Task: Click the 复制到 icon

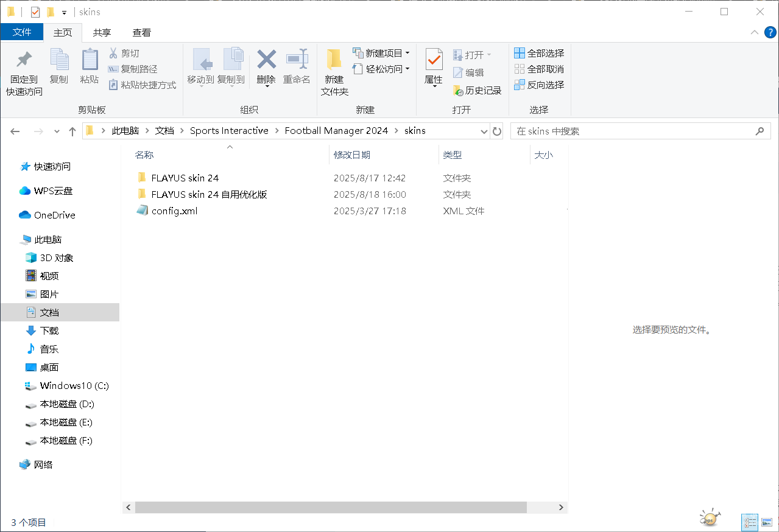Action: 232,60
